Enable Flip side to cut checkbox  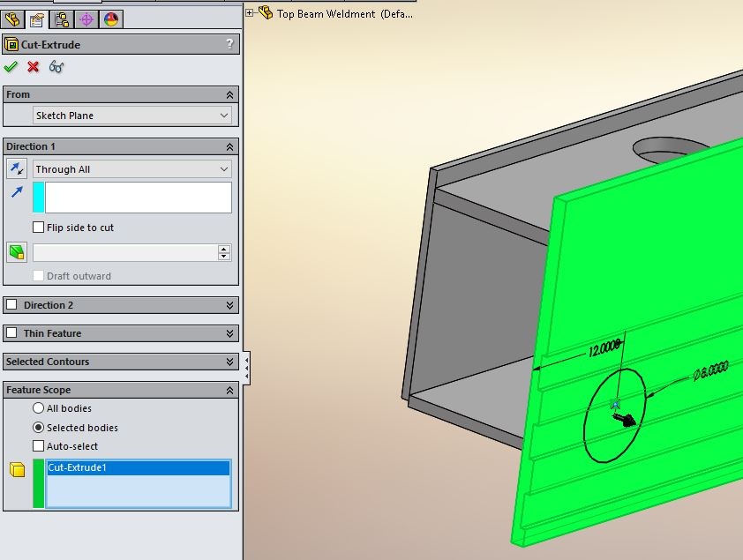pyautogui.click(x=38, y=228)
